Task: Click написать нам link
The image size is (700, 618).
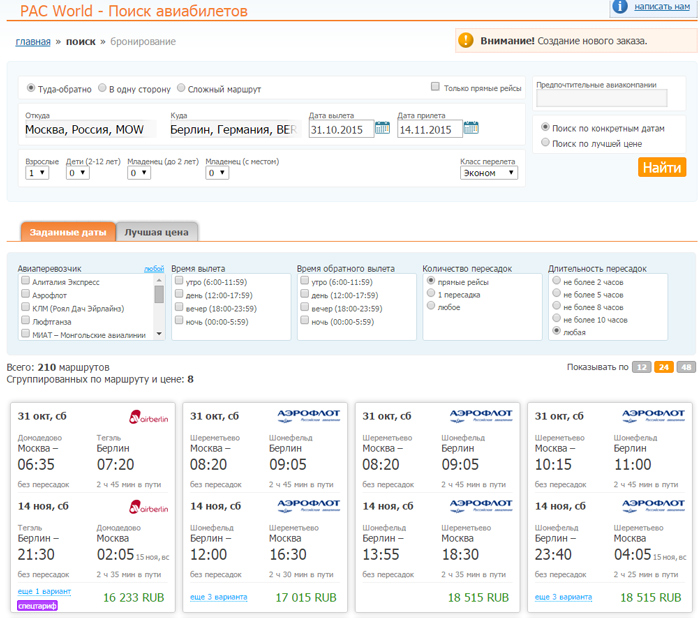Action: coord(662,6)
